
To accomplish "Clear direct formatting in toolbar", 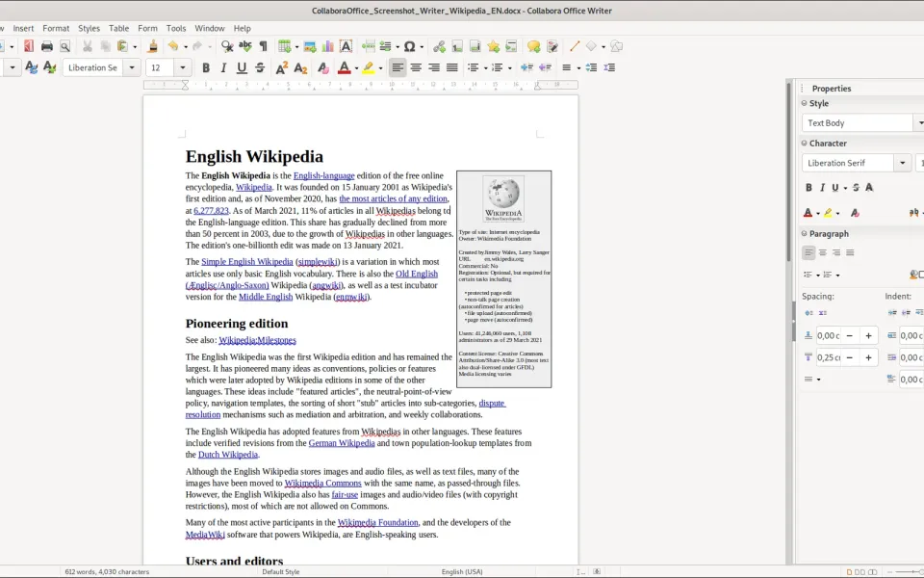I will [x=323, y=67].
